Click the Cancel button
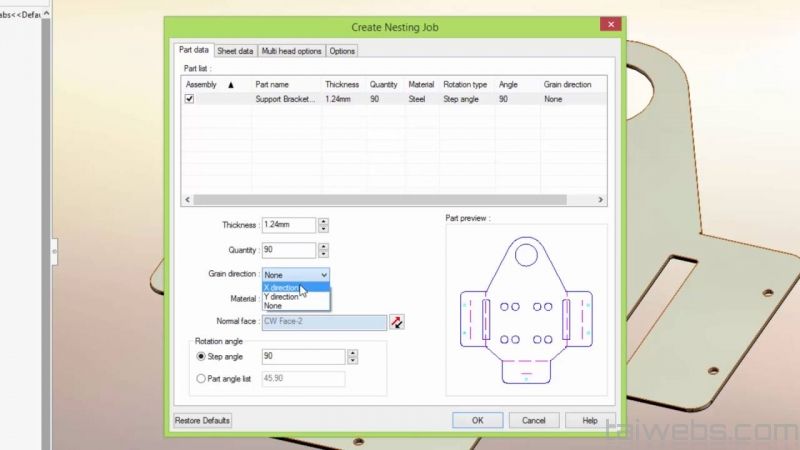Image resolution: width=800 pixels, height=450 pixels. 534,420
